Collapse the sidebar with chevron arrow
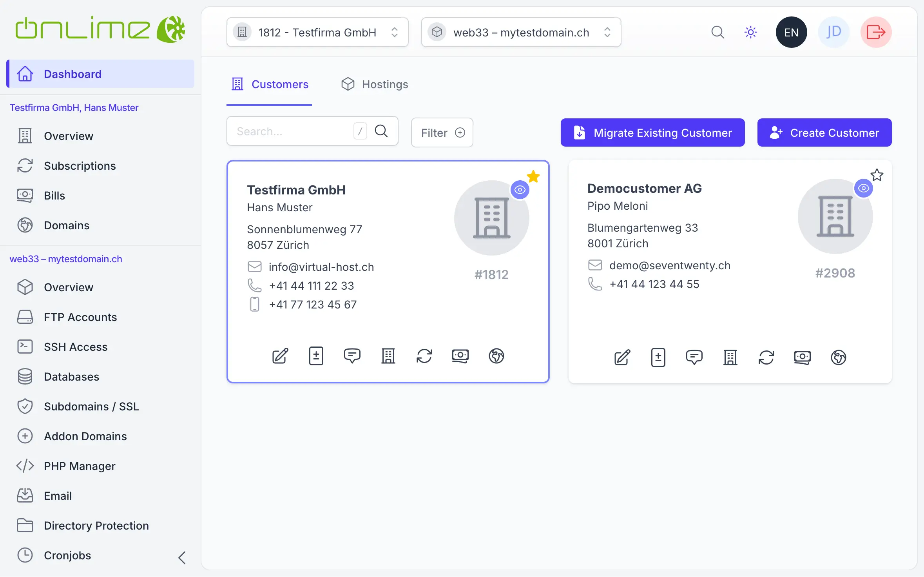This screenshot has height=577, width=924. point(182,557)
